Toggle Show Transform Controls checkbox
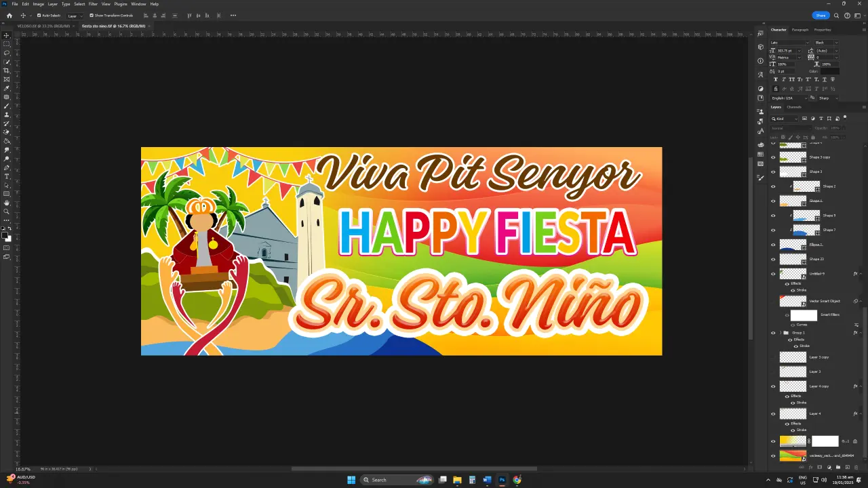Screen dimensions: 868x488 click(92, 16)
